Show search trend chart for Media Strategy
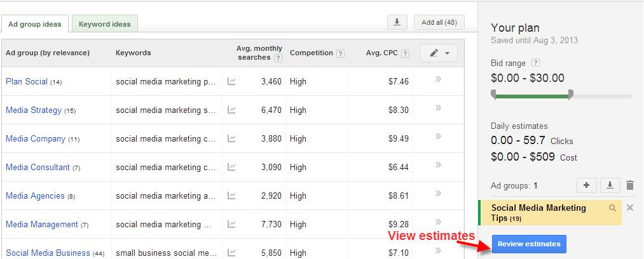 [x=231, y=110]
